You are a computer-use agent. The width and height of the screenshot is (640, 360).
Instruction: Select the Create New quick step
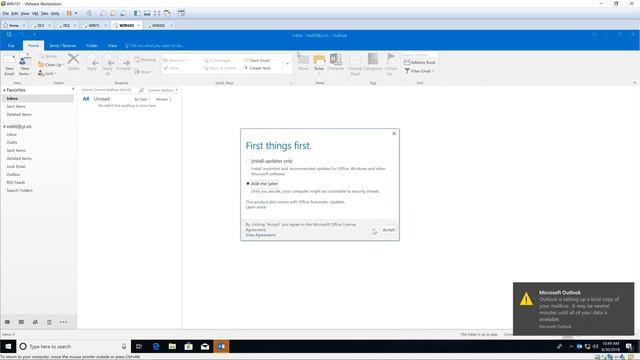click(x=257, y=68)
